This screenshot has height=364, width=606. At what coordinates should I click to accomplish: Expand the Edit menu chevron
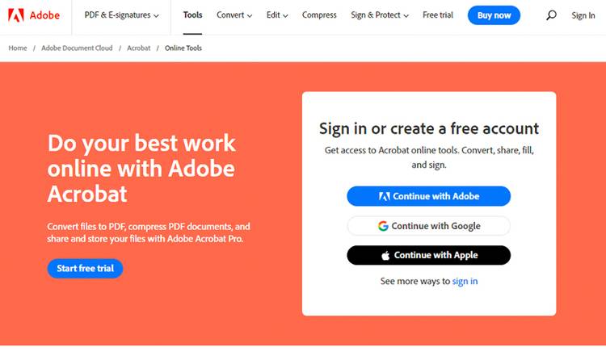tap(285, 16)
